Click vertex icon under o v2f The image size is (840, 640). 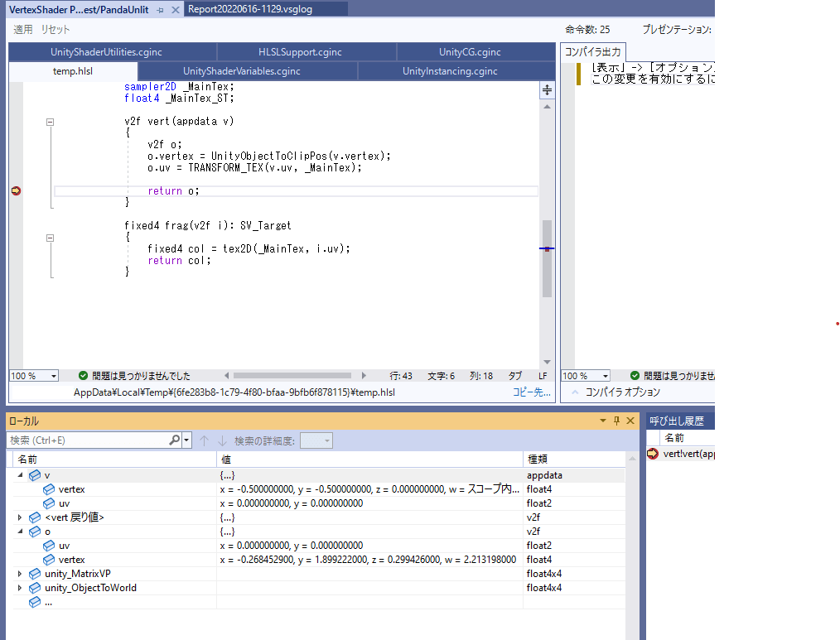click(49, 560)
